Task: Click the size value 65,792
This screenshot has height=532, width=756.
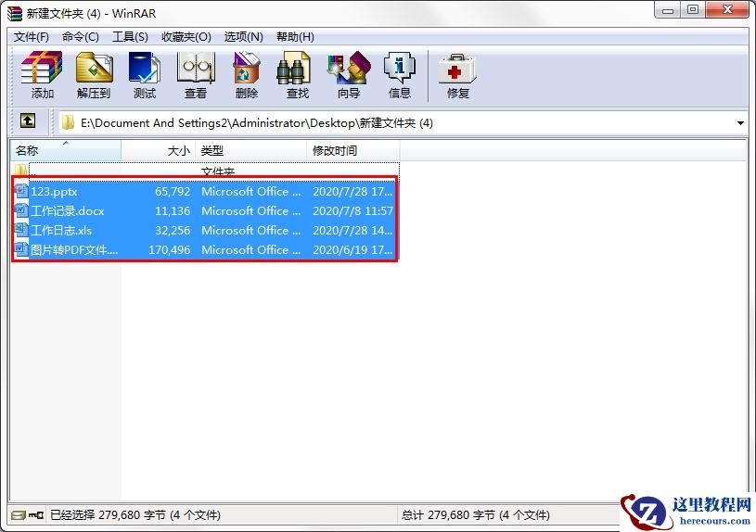Action: 173,191
